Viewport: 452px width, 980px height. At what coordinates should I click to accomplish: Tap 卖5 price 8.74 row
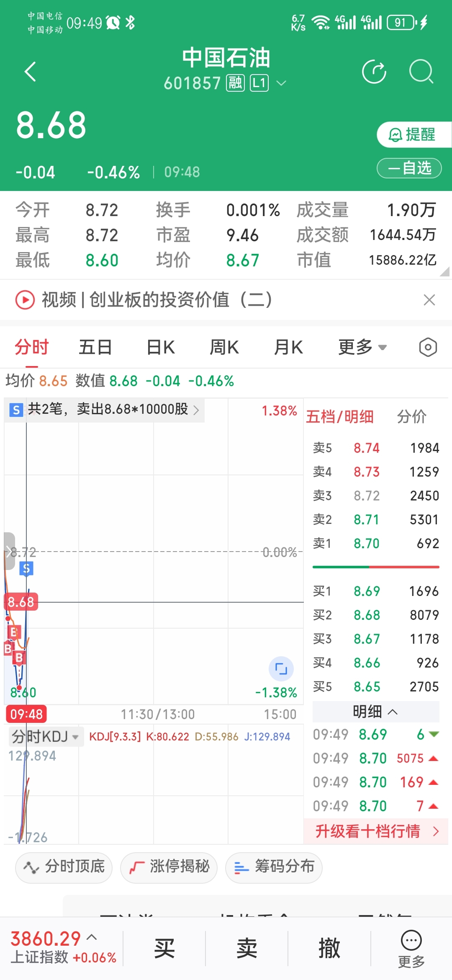coord(376,448)
